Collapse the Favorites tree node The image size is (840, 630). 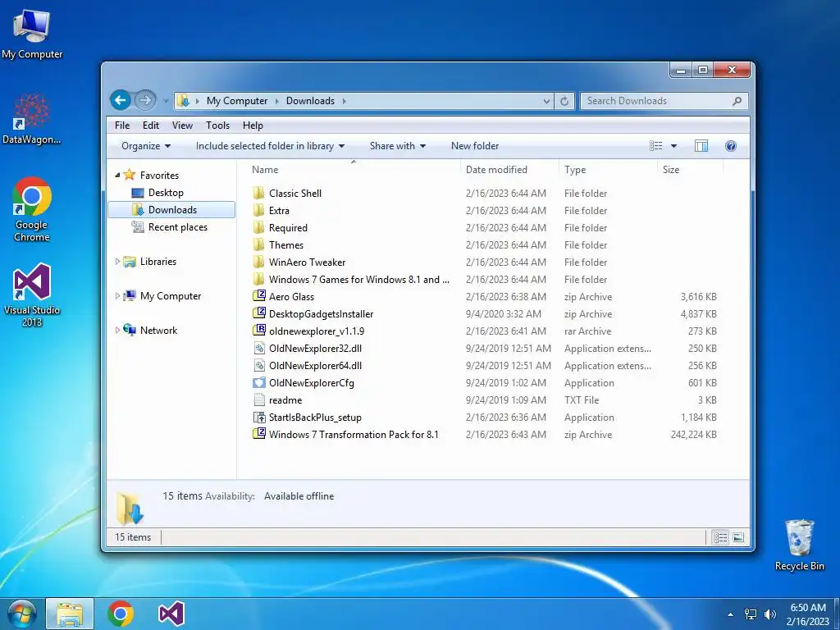(x=117, y=176)
